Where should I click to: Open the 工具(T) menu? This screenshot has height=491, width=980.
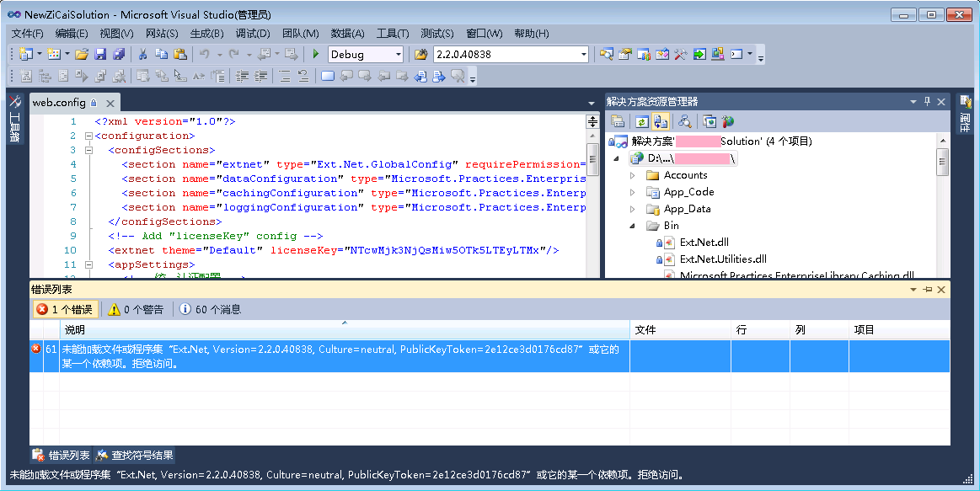[393, 34]
